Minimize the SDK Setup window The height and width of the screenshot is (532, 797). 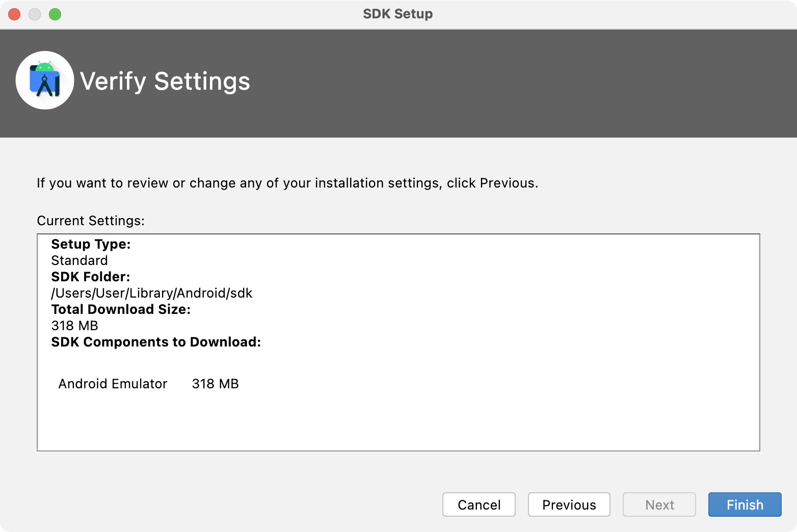pos(35,14)
